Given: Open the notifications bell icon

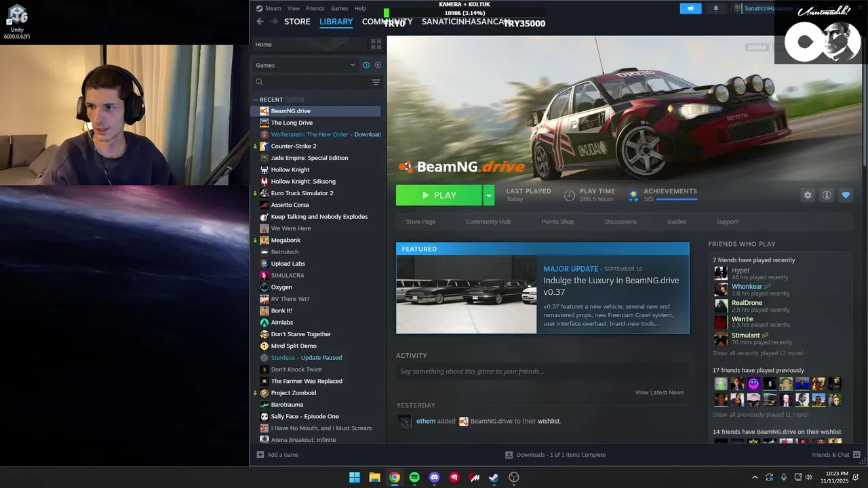Looking at the screenshot, I should coord(716,8).
